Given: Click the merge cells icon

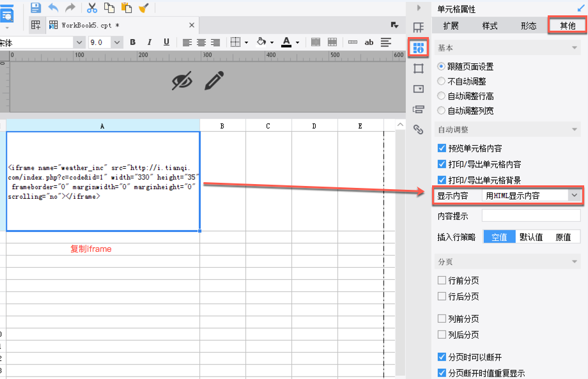Looking at the screenshot, I should pos(316,42).
